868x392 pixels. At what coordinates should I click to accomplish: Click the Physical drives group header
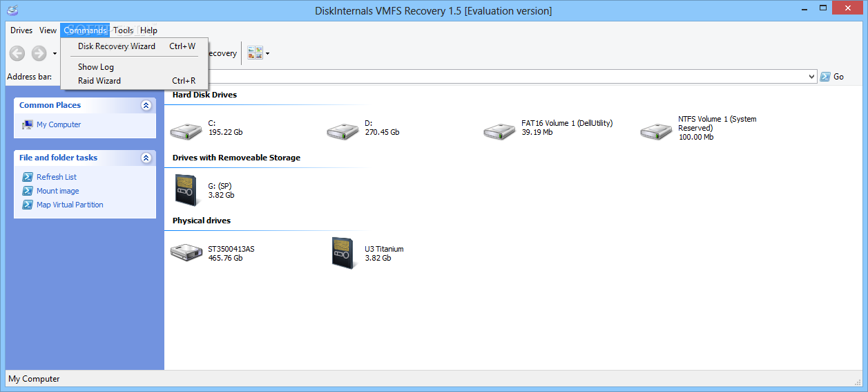(x=202, y=221)
